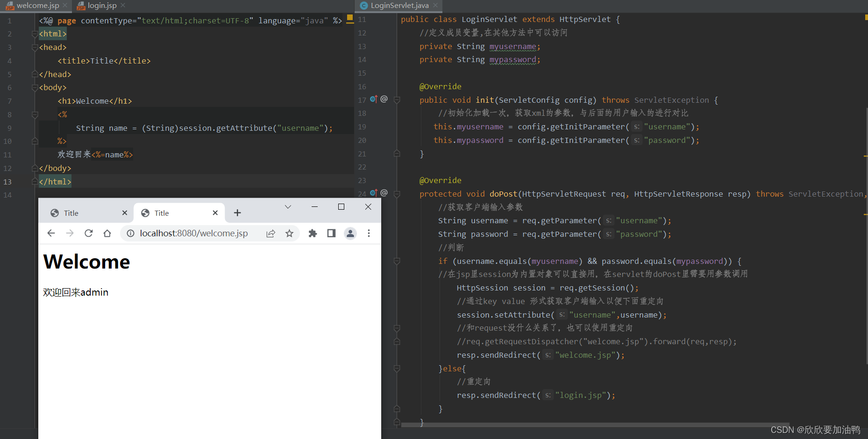Open a new Chrome tab
868x439 pixels.
237,213
